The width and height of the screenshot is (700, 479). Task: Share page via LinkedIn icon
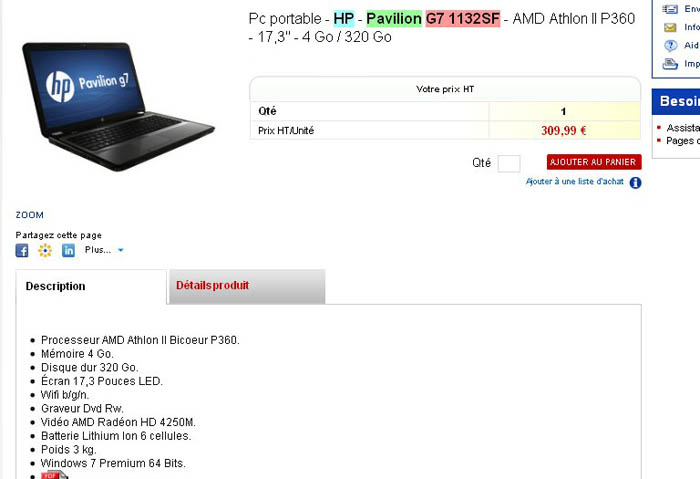tap(68, 250)
